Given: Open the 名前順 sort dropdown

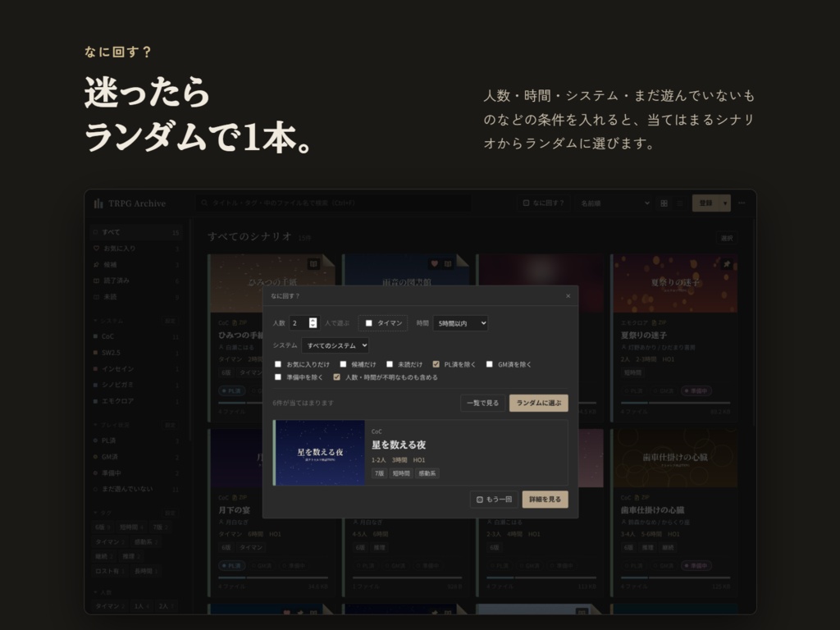Looking at the screenshot, I should (615, 203).
